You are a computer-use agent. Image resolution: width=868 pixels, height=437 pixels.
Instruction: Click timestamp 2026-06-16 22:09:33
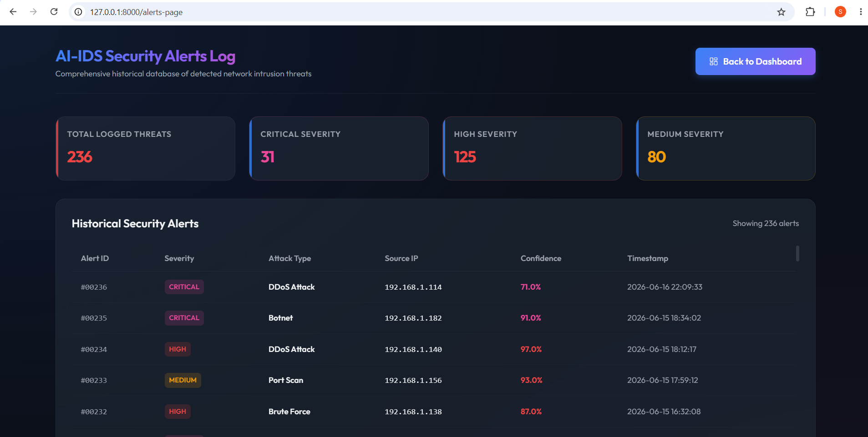[x=665, y=287]
